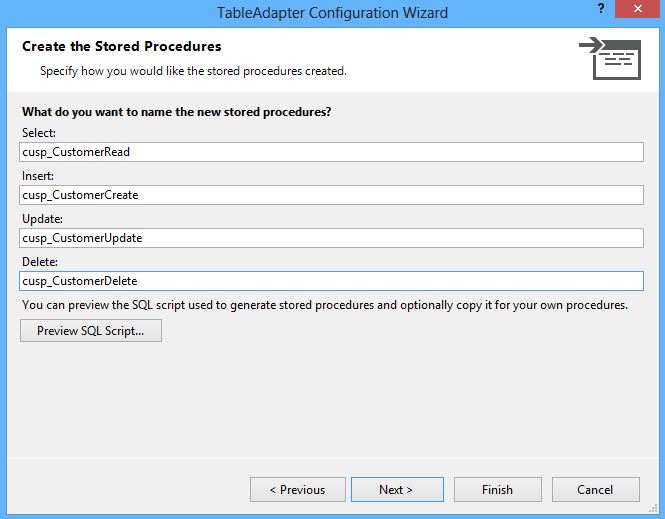
Task: Close the TableAdapter Configuration Wizard window
Action: coord(636,10)
